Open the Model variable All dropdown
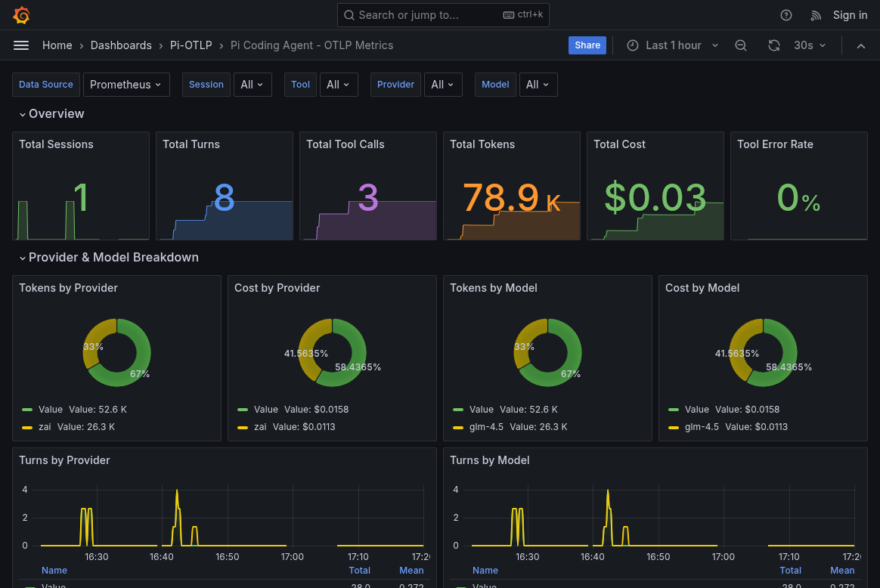 (x=538, y=85)
